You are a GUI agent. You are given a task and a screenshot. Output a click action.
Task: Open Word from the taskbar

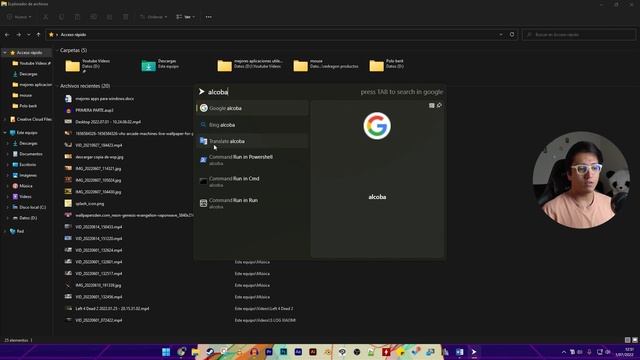click(460, 352)
